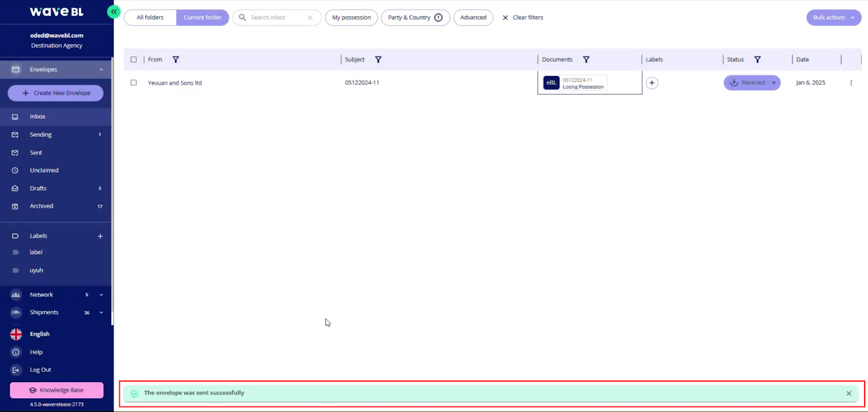Image resolution: width=868 pixels, height=412 pixels.
Task: Click Clear filters
Action: (x=523, y=17)
